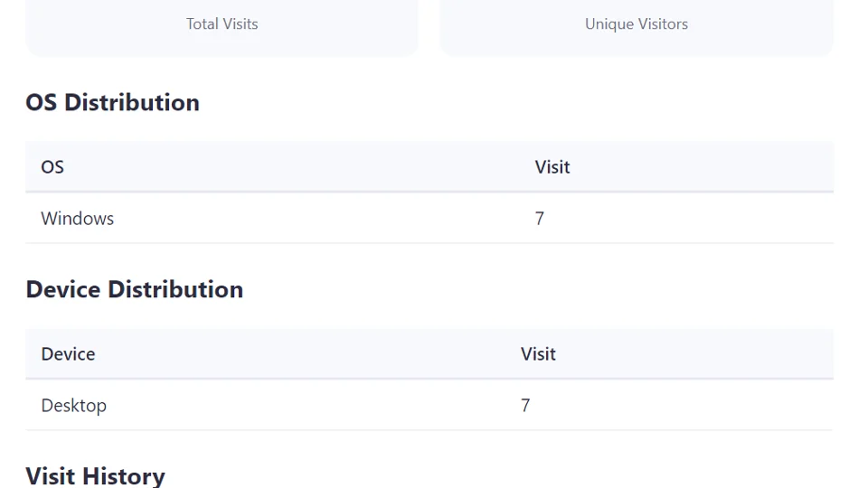Click the Total Visits card background
868x488 pixels.
click(222, 28)
